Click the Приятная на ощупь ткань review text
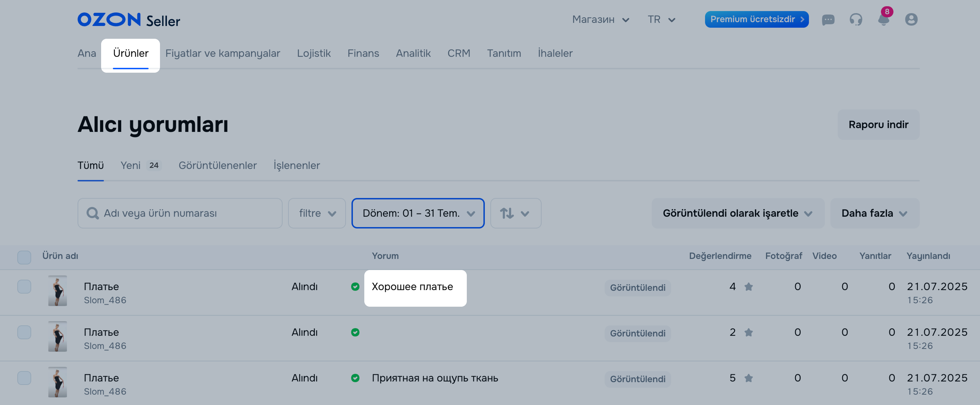Viewport: 980px width, 405px height. [435, 378]
